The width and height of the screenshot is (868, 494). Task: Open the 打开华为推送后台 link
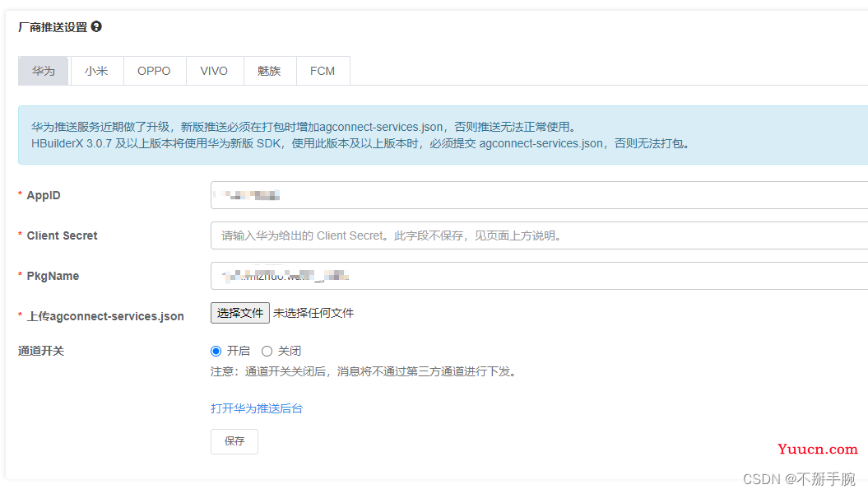click(257, 408)
